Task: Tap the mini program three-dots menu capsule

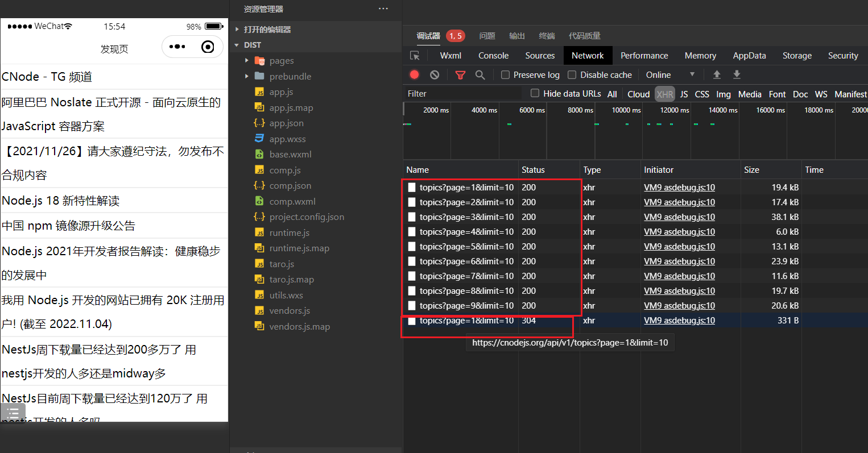Action: coord(177,47)
